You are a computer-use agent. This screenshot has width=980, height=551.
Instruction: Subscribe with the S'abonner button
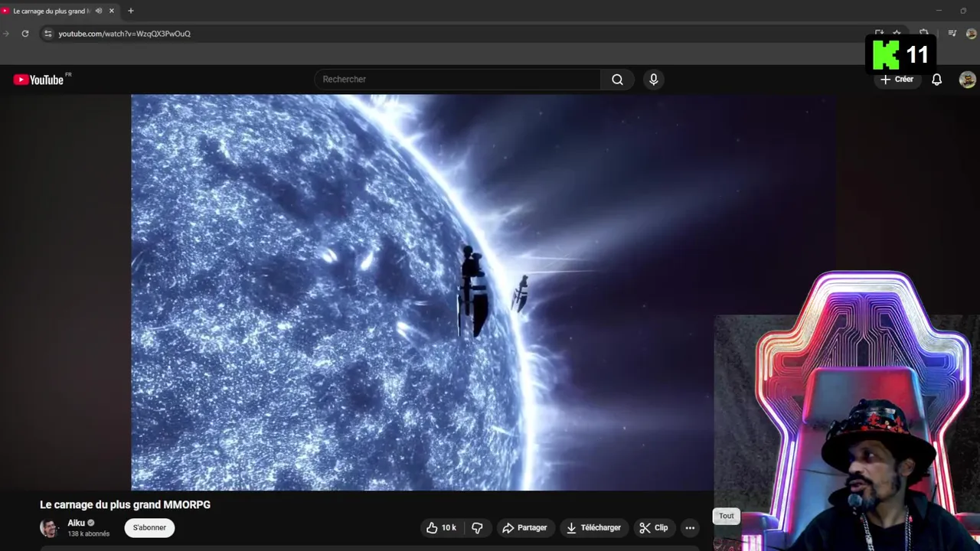149,528
